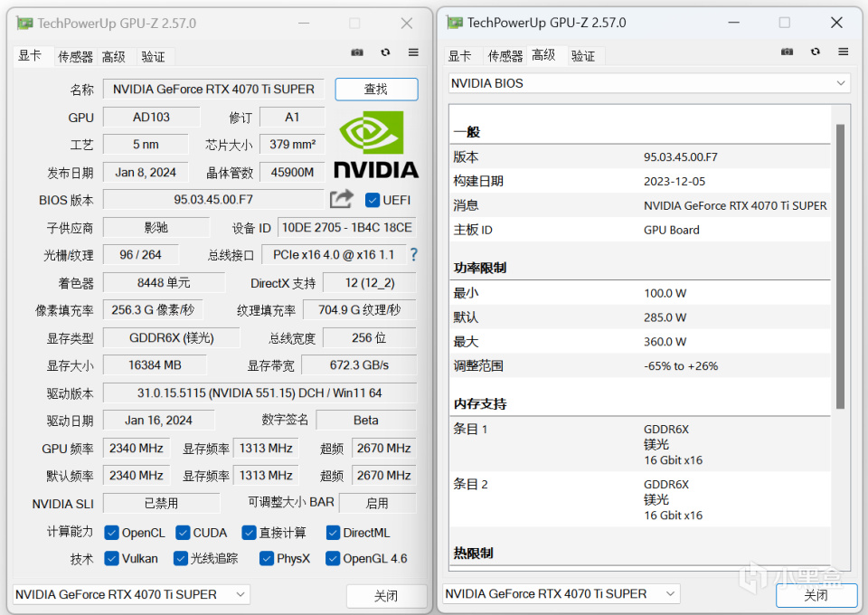Image resolution: width=868 pixels, height=615 pixels.
Task: Toggle the 光线追踪 checkbox
Action: coord(181,559)
